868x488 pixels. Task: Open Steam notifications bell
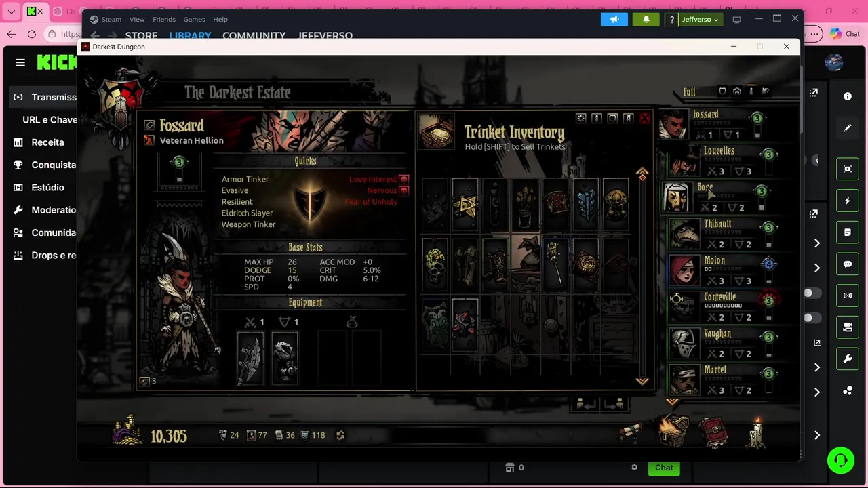[646, 20]
